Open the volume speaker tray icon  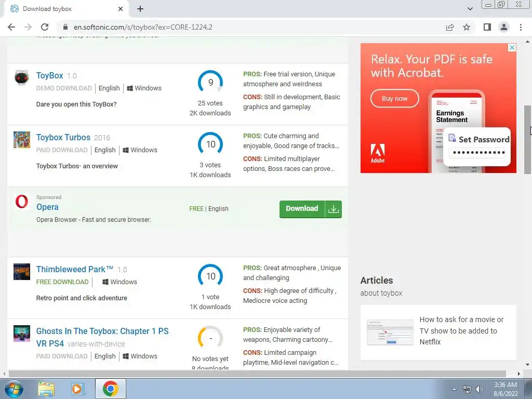tap(480, 389)
